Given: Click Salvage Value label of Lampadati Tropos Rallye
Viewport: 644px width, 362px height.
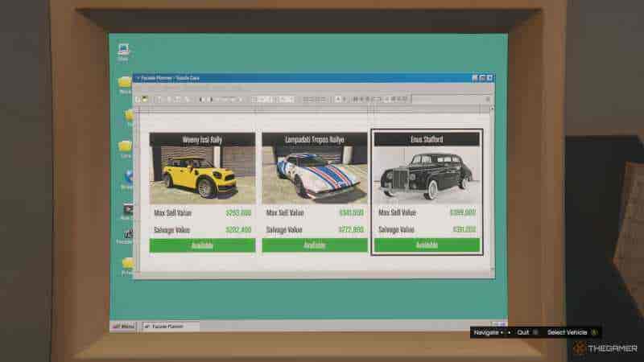Looking at the screenshot, I should 284,230.
